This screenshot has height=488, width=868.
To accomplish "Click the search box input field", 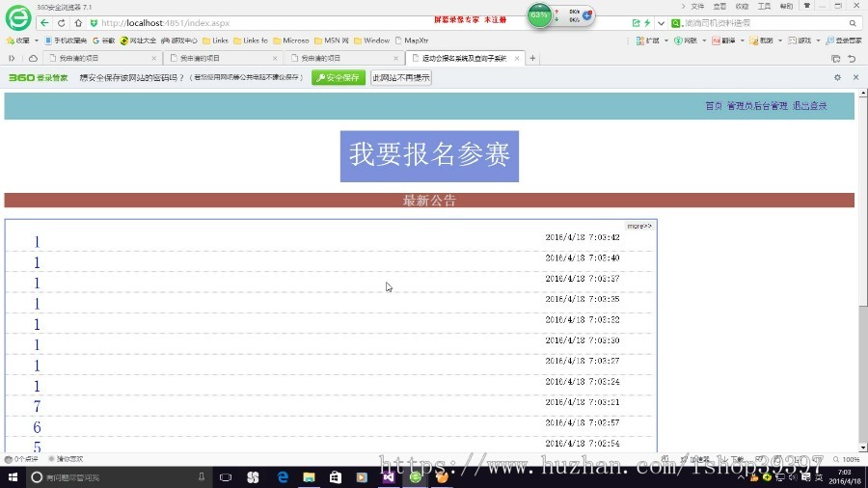I will click(x=764, y=23).
